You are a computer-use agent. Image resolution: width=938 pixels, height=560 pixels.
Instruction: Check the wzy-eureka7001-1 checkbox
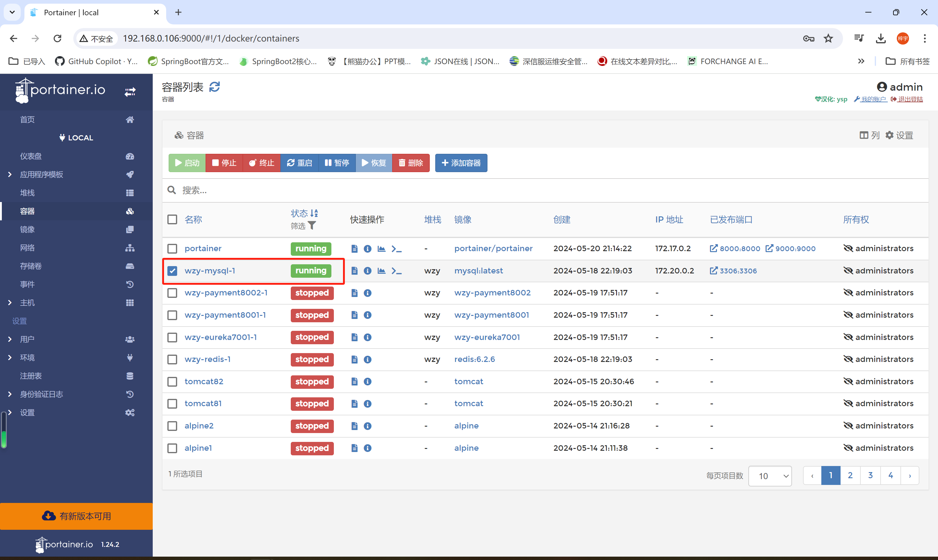pos(172,337)
